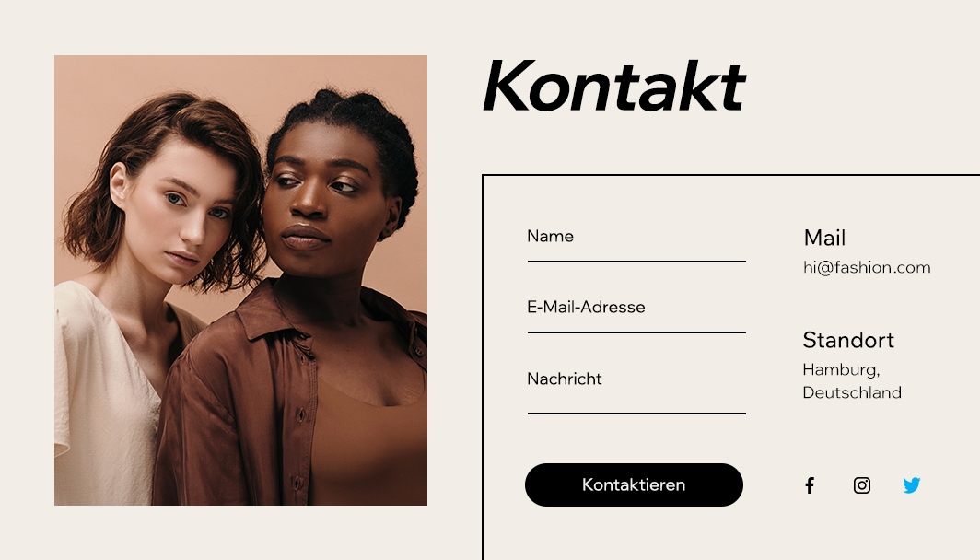Click the E-Mail-Adresse field label
The image size is (980, 560).
(586, 307)
